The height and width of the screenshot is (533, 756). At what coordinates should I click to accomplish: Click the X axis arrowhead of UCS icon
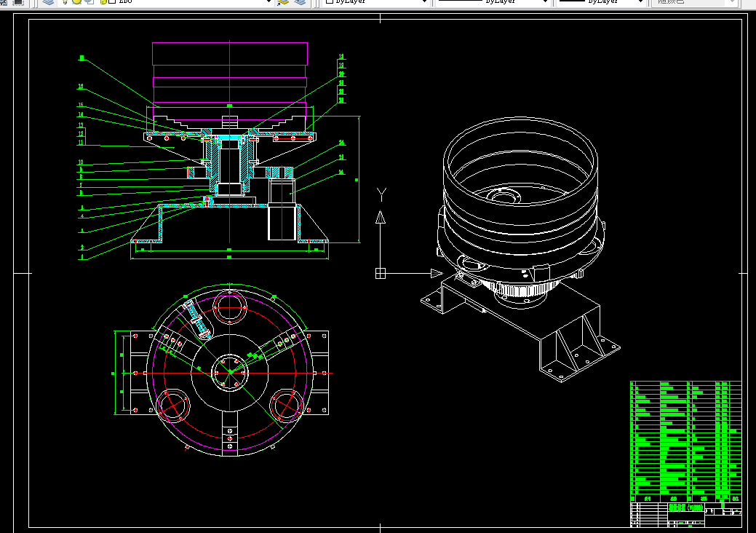pyautogui.click(x=437, y=274)
